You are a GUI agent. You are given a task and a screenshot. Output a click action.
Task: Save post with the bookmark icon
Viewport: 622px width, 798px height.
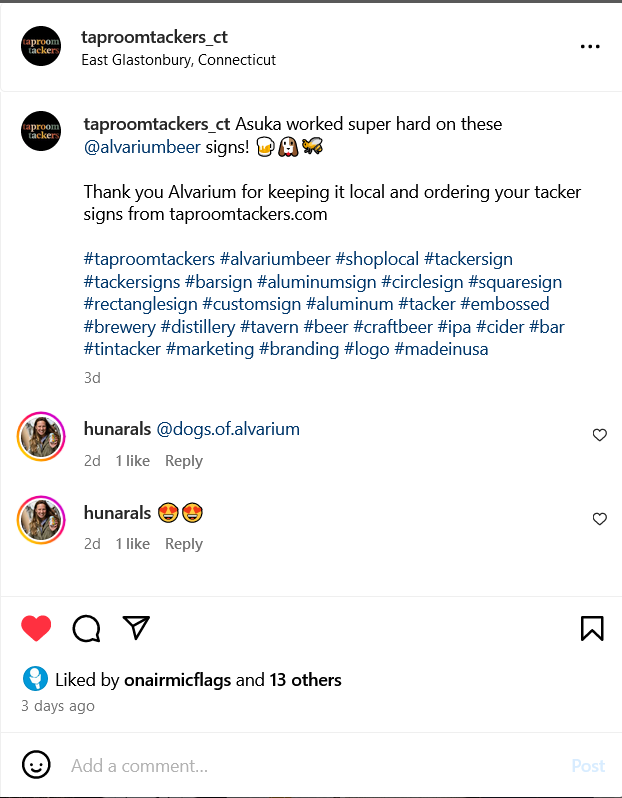click(x=592, y=628)
